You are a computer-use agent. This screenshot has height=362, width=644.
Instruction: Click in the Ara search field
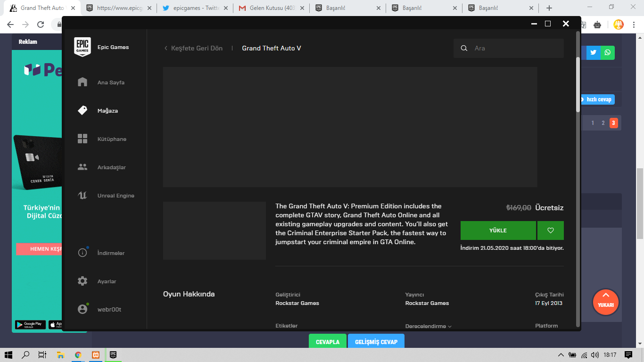[509, 48]
